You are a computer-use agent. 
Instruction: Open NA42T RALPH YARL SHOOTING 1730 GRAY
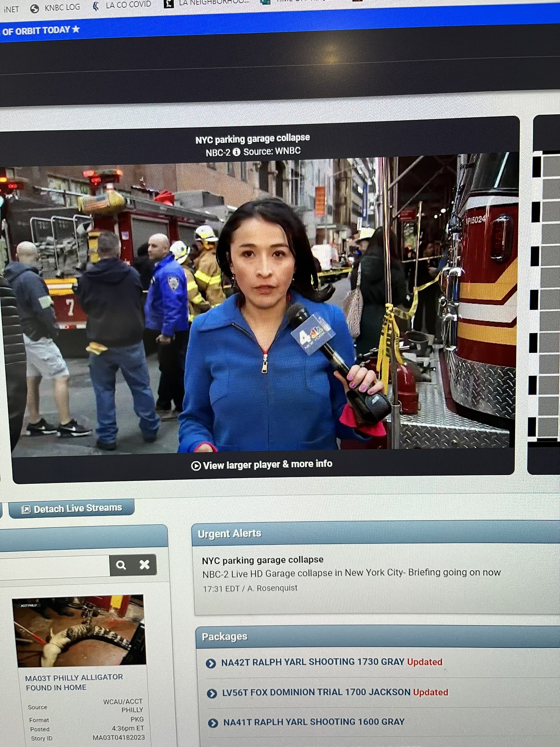312,662
